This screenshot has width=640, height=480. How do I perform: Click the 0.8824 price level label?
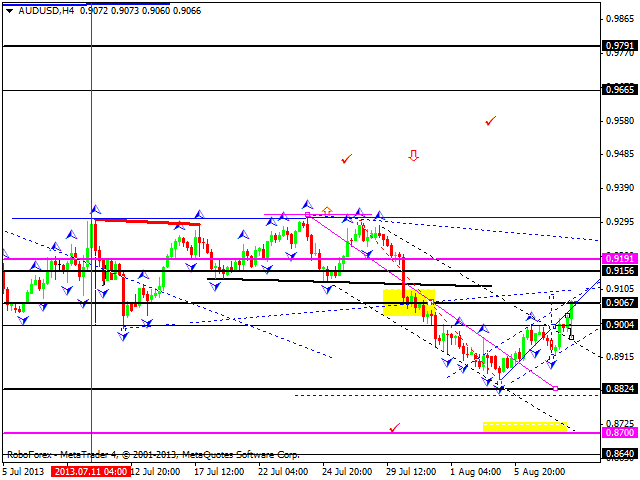coord(620,388)
